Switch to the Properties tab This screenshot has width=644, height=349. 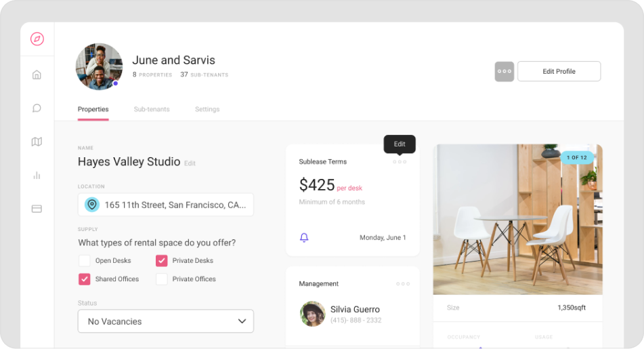pos(93,109)
